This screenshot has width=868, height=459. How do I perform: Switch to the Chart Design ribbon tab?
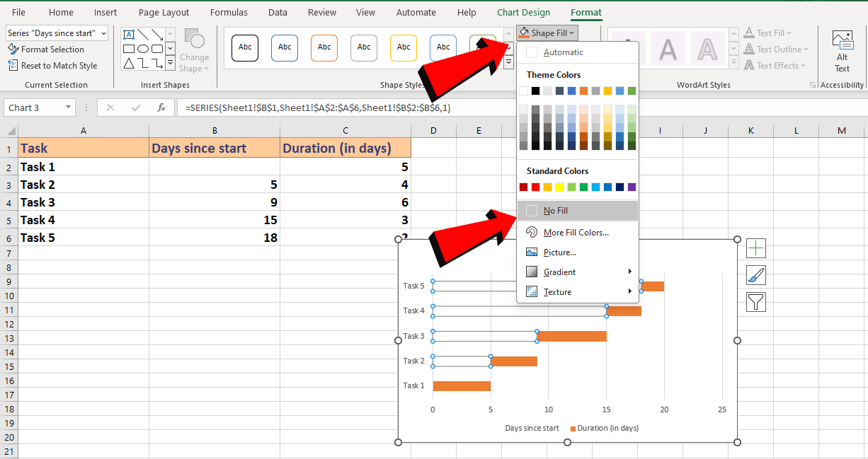tap(522, 12)
